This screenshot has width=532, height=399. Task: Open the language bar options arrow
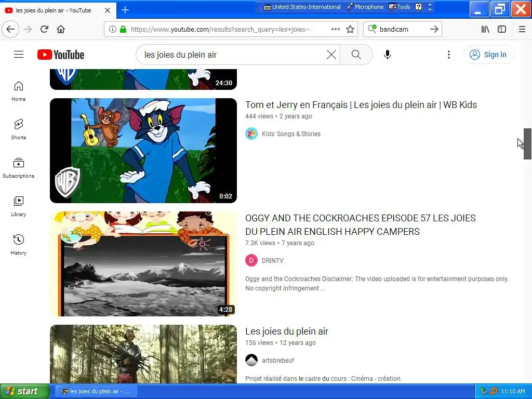(x=430, y=7)
